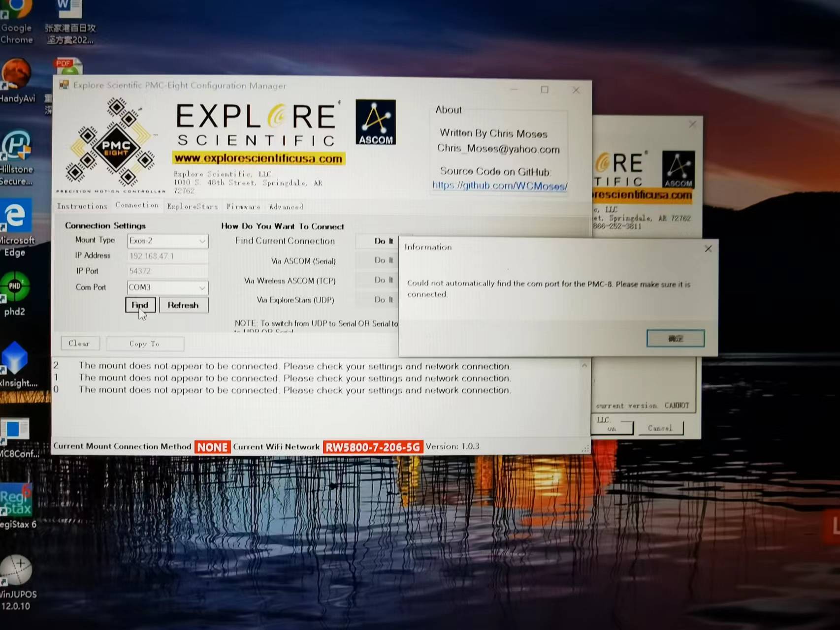Switch to the Instructions tab
Image resolution: width=840 pixels, height=630 pixels.
coord(82,206)
